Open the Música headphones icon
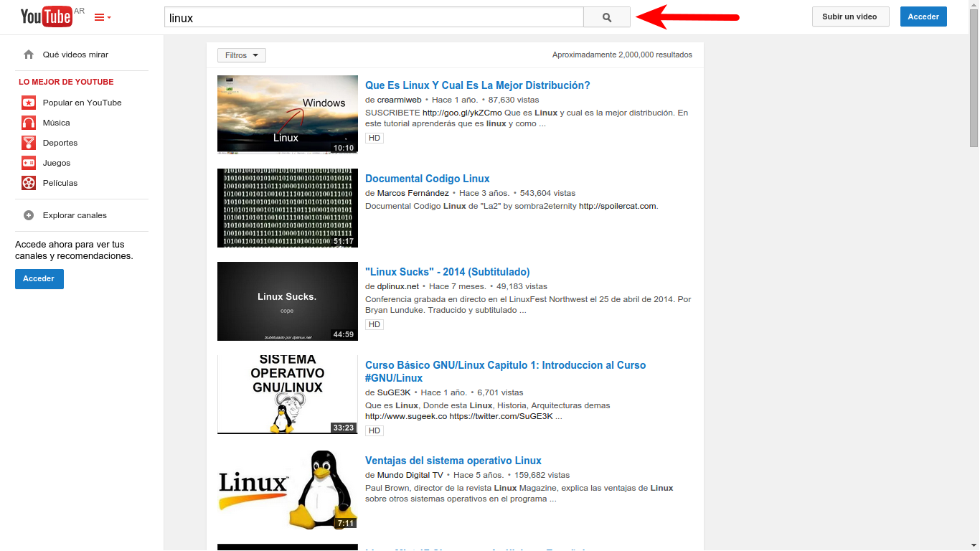980x551 pixels. pyautogui.click(x=29, y=123)
